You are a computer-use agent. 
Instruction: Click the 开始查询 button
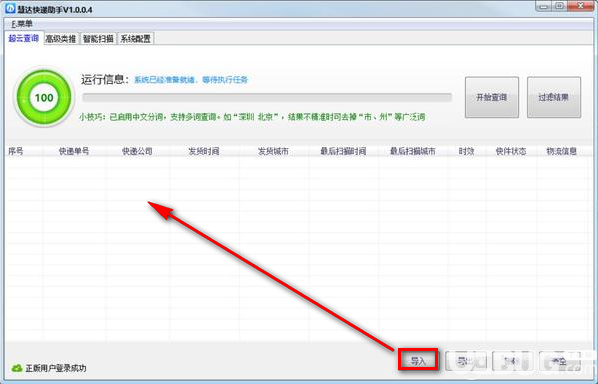point(492,97)
